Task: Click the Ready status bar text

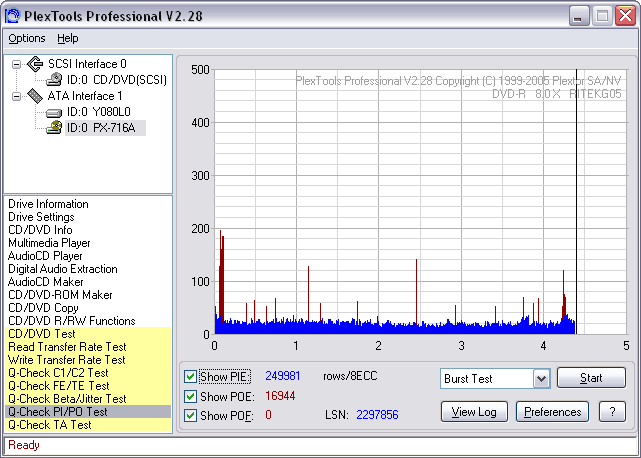Action: point(24,445)
